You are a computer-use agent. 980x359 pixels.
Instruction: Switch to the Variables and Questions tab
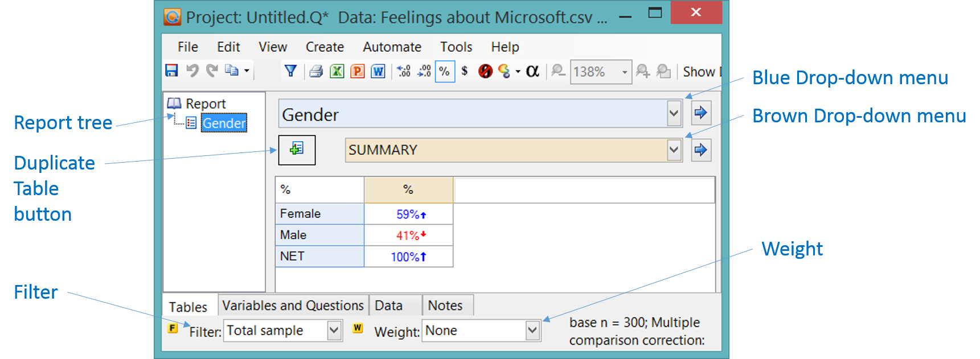tap(293, 306)
